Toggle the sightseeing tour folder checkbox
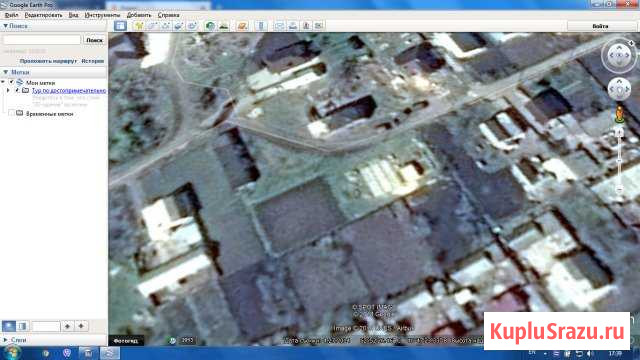The width and height of the screenshot is (640, 360). pyautogui.click(x=18, y=90)
